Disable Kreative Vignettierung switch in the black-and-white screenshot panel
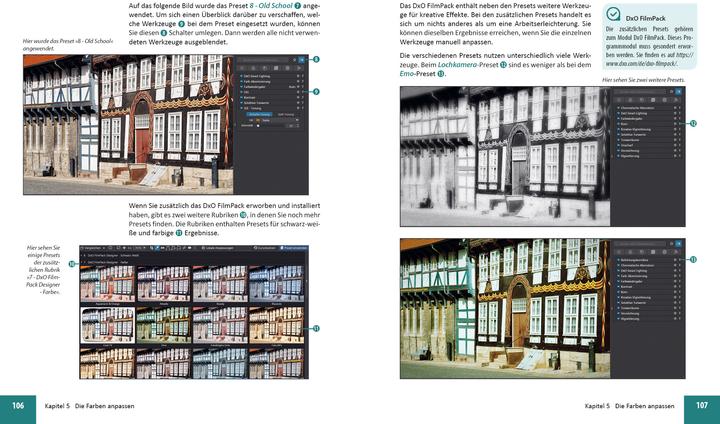Viewport: 720px width, 424px height. point(675,130)
